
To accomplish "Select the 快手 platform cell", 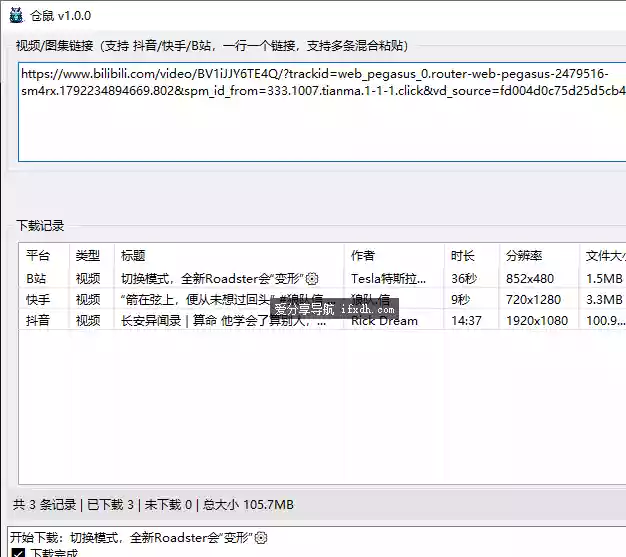I will click(38, 299).
